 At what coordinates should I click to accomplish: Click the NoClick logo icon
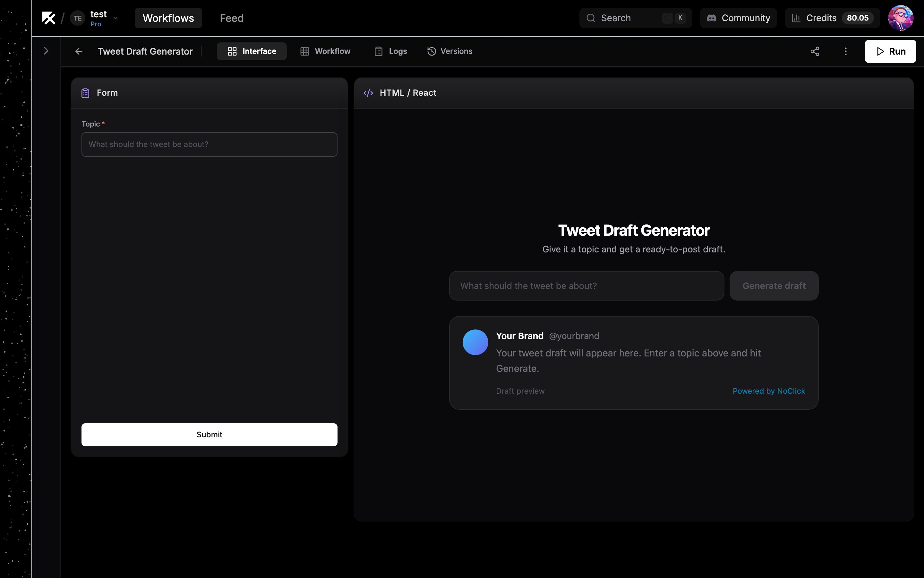coord(48,18)
